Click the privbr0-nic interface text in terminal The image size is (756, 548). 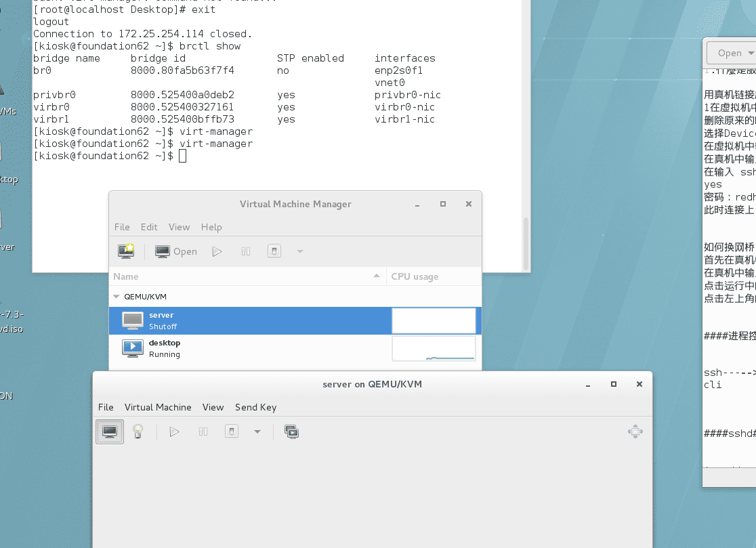pos(407,95)
